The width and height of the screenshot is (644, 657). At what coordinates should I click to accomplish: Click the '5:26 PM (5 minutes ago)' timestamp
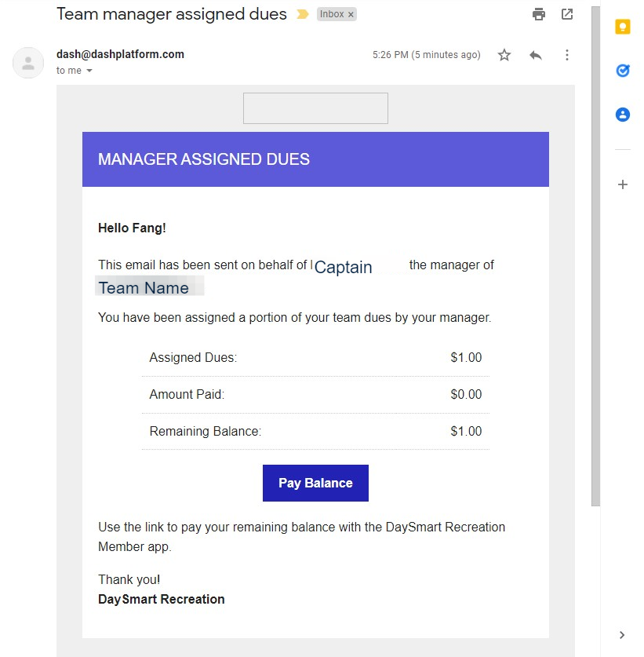[x=426, y=55]
